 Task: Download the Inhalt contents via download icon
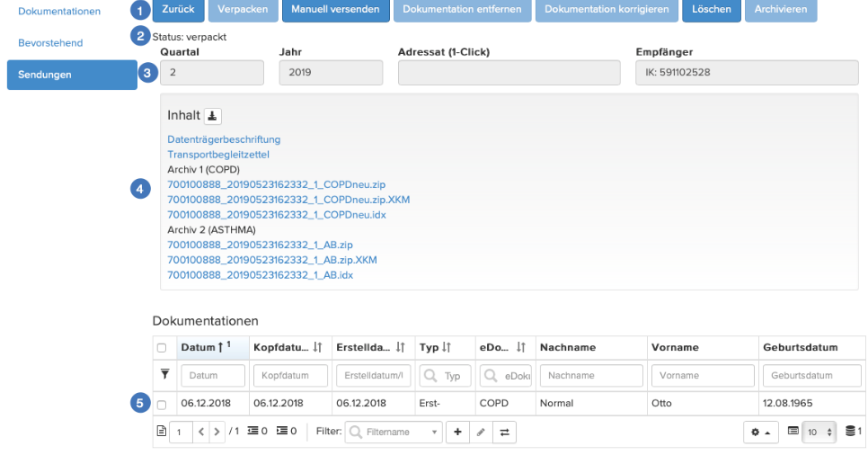tap(212, 116)
